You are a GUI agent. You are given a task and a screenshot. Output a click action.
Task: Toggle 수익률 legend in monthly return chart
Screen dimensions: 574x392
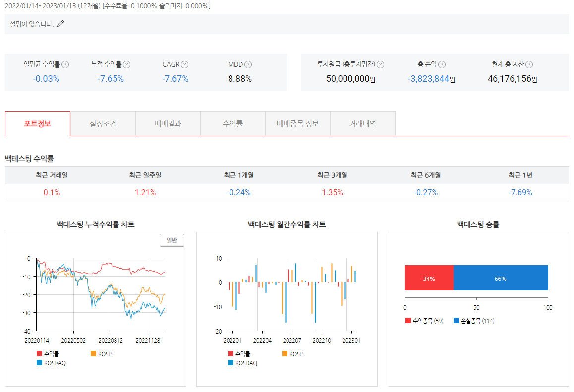[x=239, y=354]
